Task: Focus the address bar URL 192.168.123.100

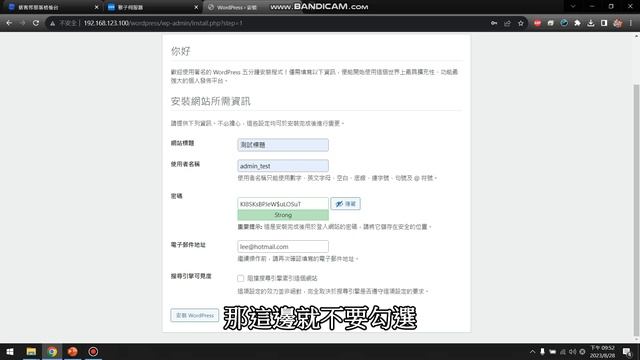Action: point(163,23)
